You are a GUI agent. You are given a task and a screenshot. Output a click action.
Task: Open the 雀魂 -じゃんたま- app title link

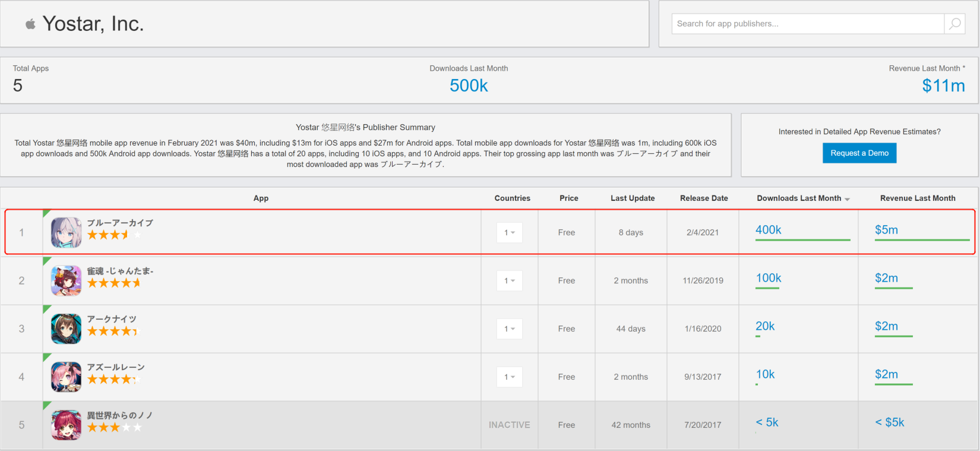121,271
